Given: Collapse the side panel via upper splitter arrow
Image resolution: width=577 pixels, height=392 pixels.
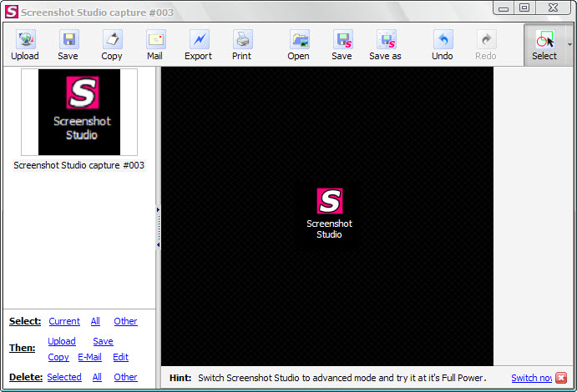Looking at the screenshot, I should pyautogui.click(x=158, y=210).
